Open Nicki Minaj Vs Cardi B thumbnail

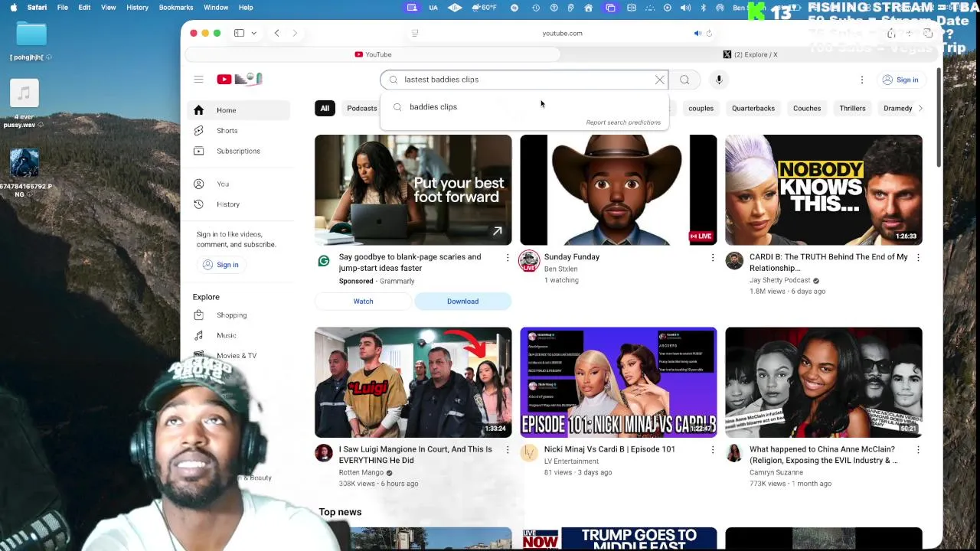618,383
